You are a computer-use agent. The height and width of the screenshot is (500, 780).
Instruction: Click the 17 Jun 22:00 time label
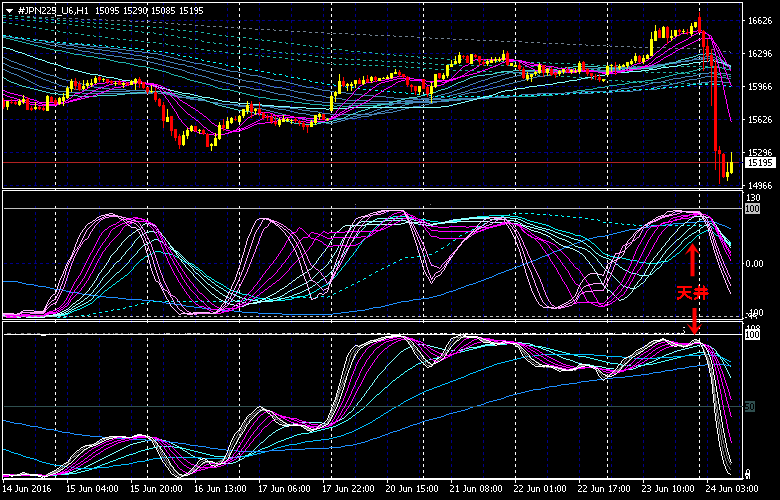pyautogui.click(x=349, y=488)
